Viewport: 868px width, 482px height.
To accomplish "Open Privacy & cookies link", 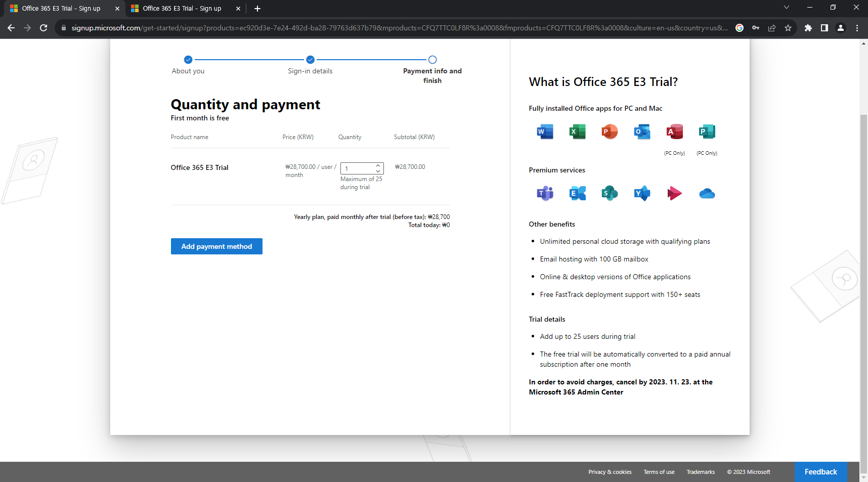I will [610, 472].
